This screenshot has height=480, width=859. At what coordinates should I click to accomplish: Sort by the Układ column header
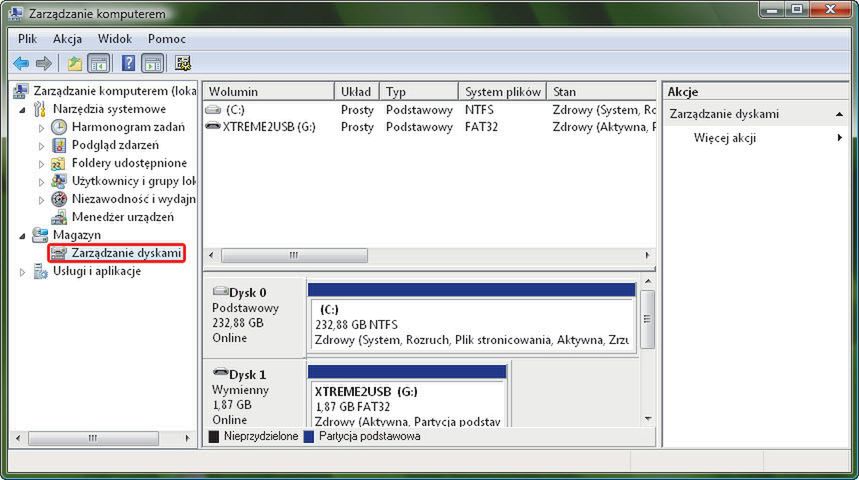[357, 92]
